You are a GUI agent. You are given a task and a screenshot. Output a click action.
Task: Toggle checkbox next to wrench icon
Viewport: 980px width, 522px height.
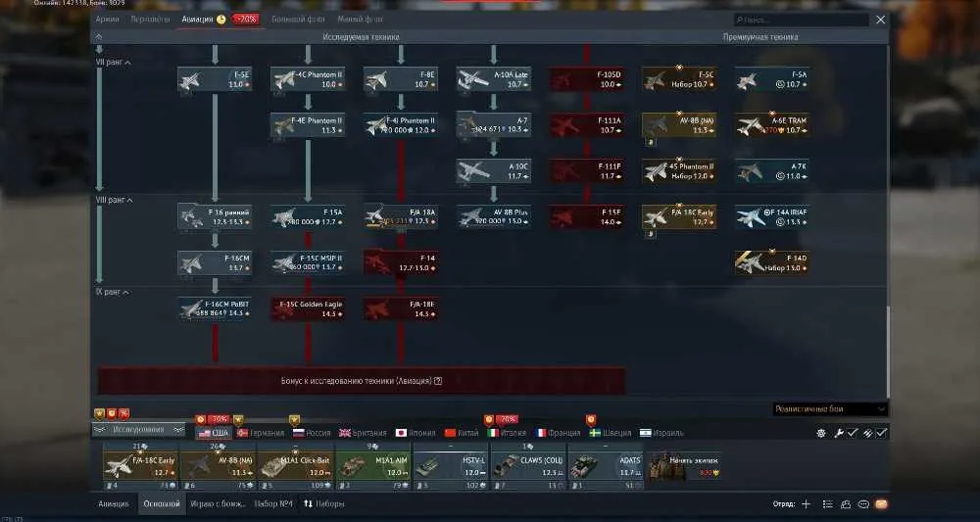(853, 433)
